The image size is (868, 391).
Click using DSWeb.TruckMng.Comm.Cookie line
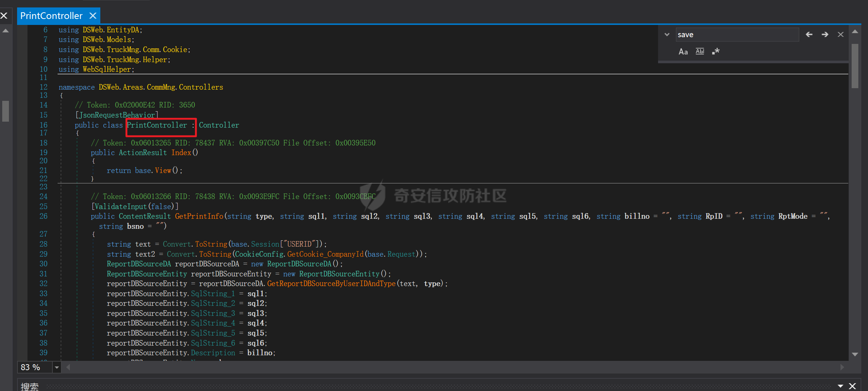(124, 50)
